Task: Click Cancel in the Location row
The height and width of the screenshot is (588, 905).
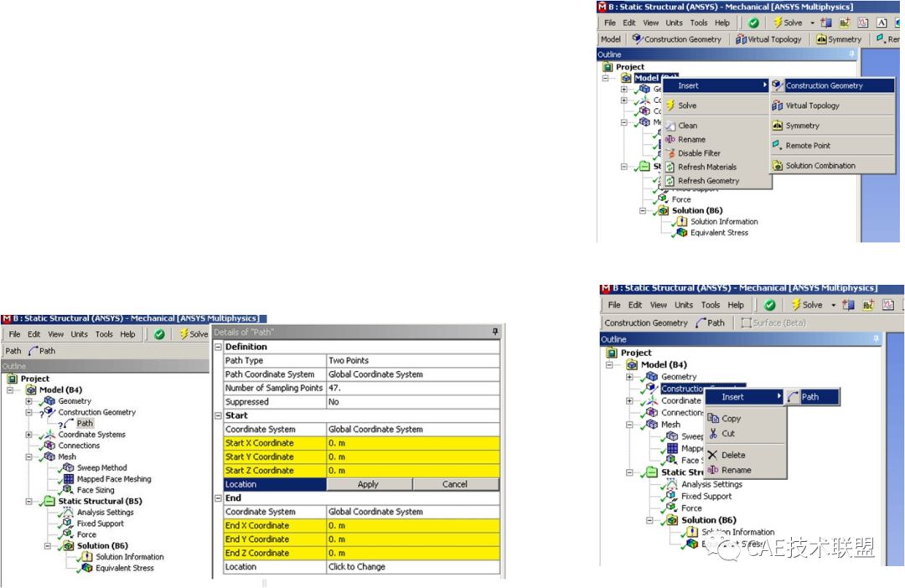Action: pyautogui.click(x=455, y=484)
